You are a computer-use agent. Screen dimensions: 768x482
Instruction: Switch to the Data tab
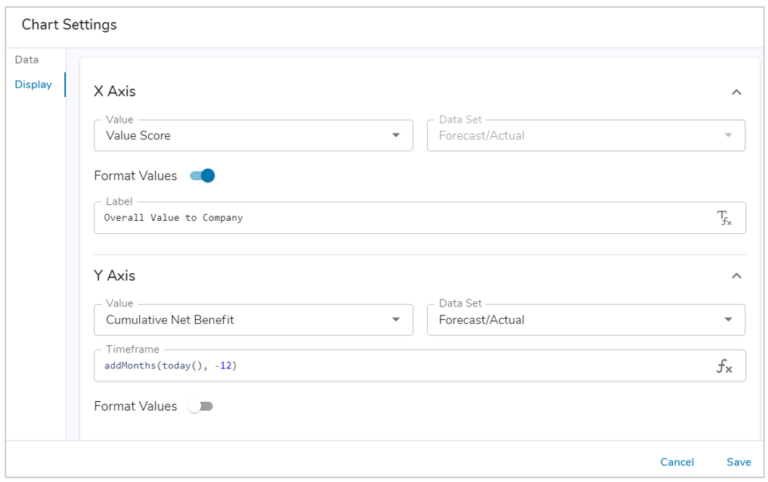[x=27, y=60]
